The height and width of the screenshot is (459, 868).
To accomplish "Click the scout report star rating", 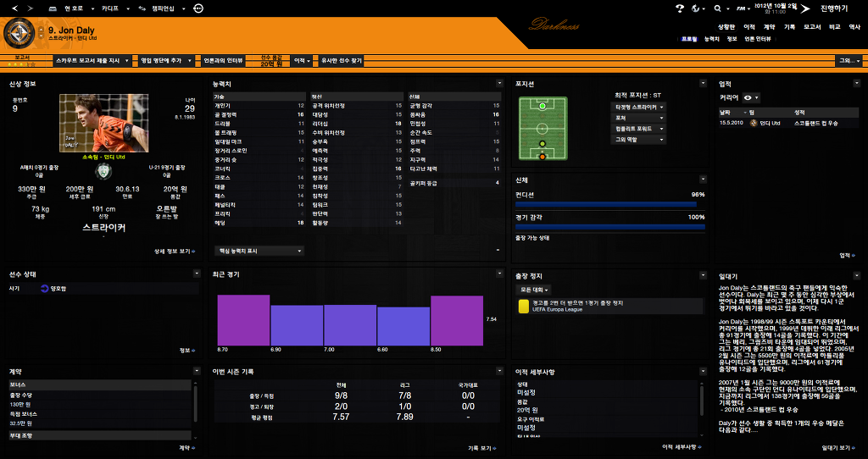I will point(22,64).
